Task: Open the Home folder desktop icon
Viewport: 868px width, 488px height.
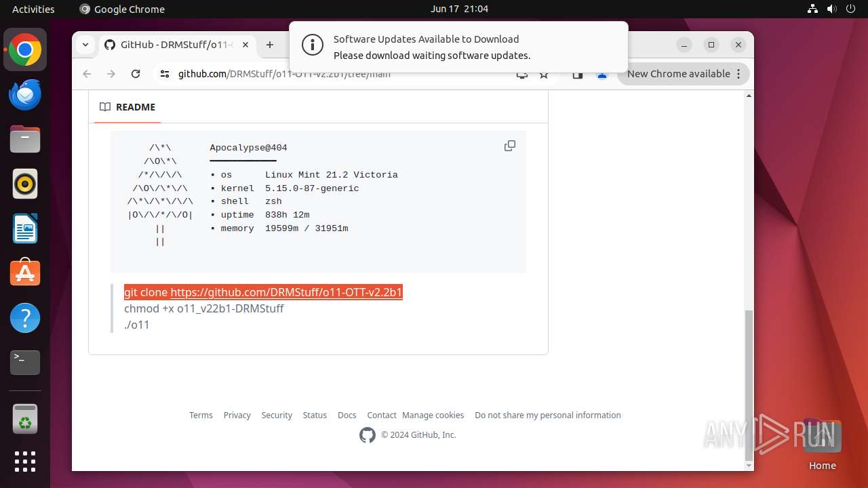Action: tap(822, 444)
